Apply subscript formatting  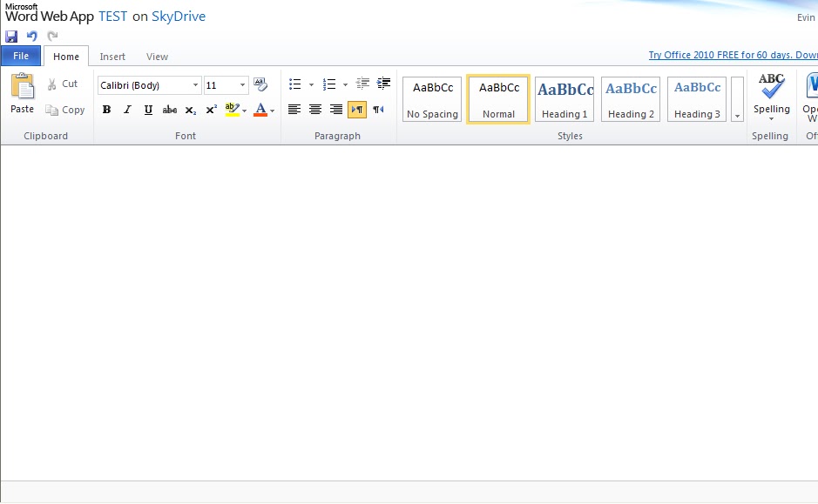click(x=191, y=110)
